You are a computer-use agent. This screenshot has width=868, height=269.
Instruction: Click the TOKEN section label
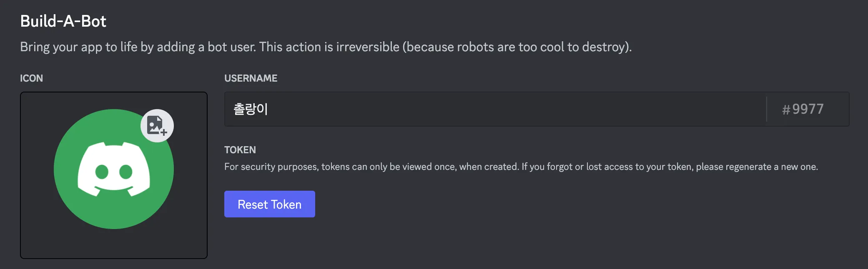pyautogui.click(x=240, y=150)
